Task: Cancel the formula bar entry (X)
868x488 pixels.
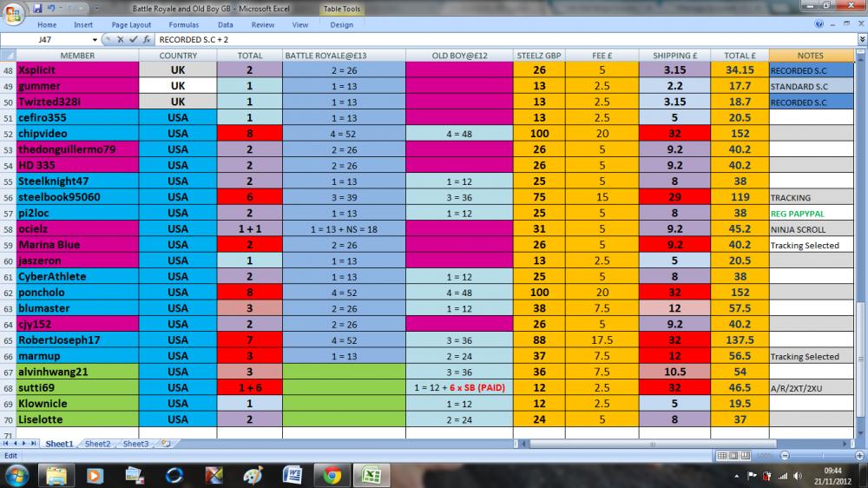Action: (120, 39)
